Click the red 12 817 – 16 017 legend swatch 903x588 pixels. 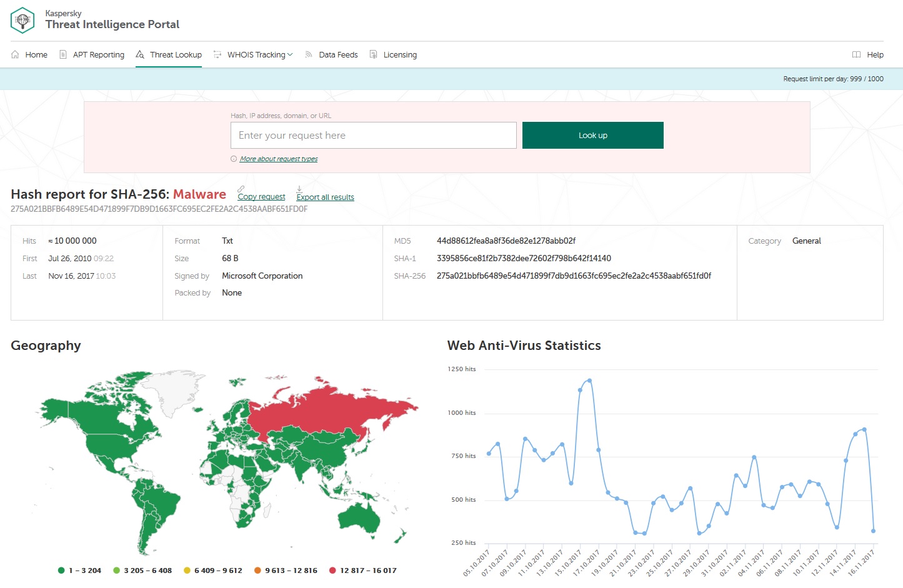(x=332, y=571)
